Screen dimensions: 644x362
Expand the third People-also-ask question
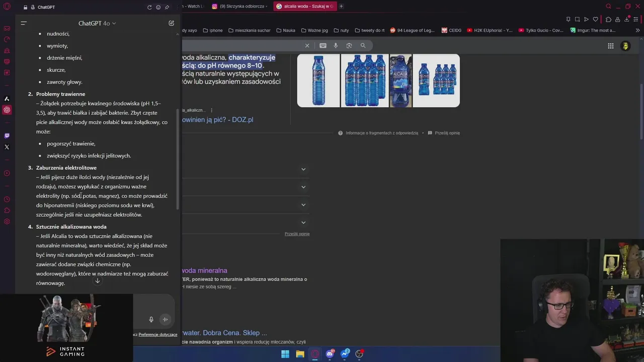pos(303,205)
